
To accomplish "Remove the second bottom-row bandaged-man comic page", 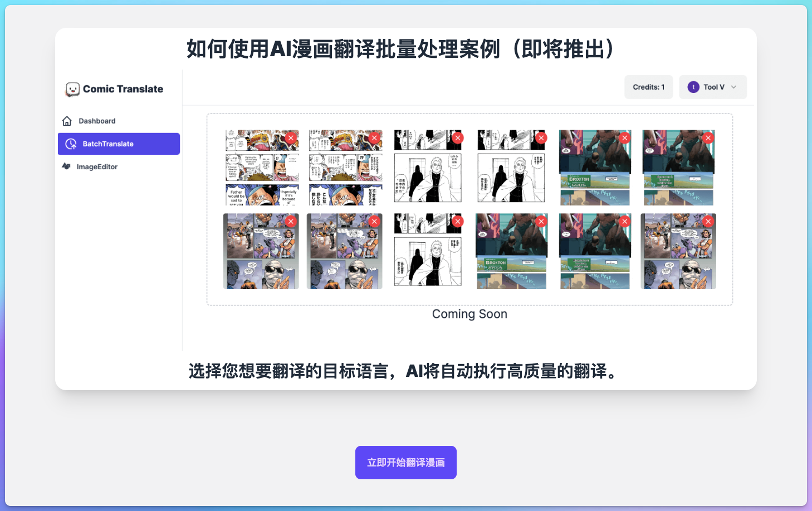I will [x=374, y=222].
